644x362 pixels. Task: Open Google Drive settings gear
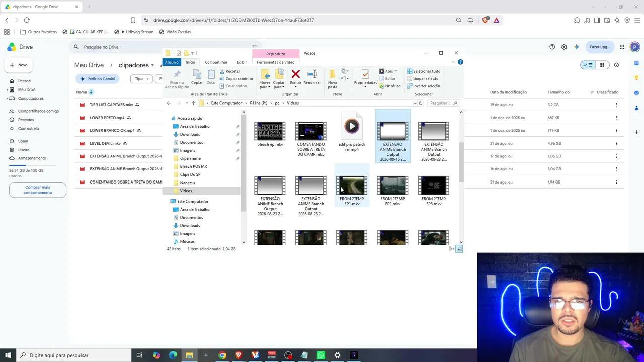click(x=564, y=47)
